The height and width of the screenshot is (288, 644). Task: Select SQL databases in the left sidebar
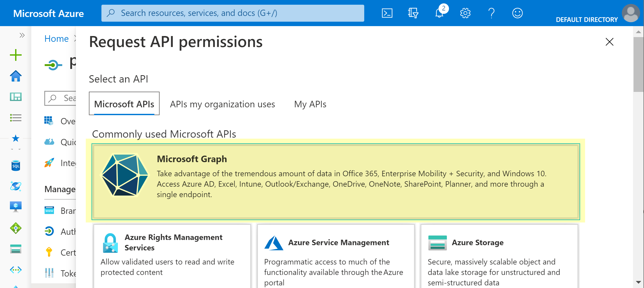click(16, 166)
